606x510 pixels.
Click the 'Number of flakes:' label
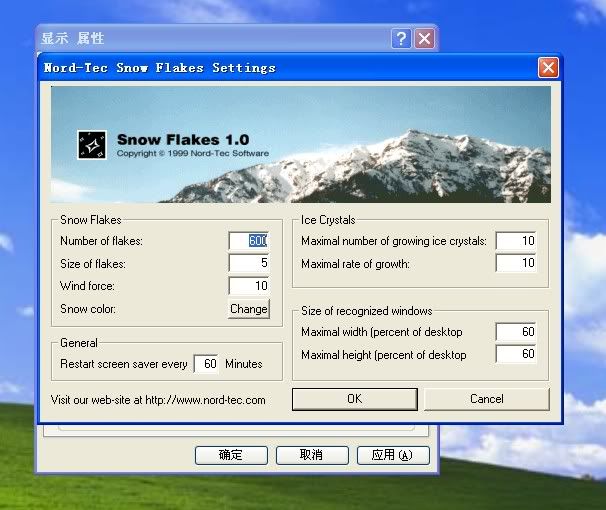(x=101, y=241)
